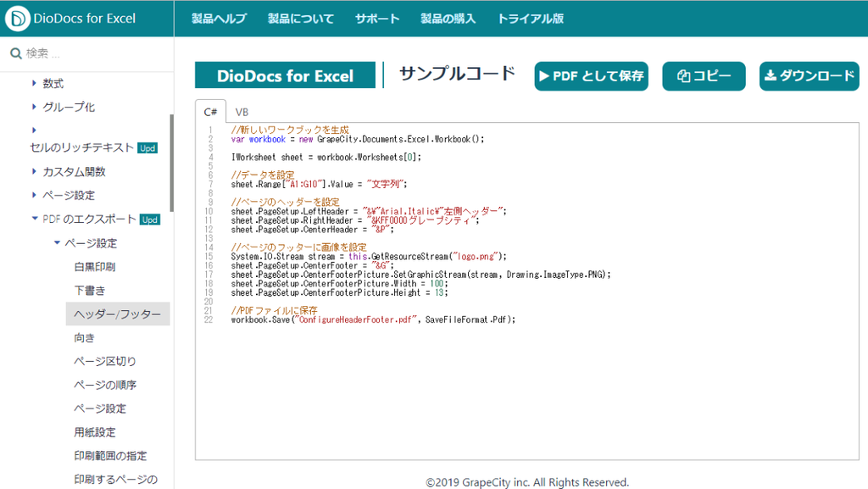Select the ヘッダー/フッター sample
Screen dimensions: 868x489
(117, 314)
